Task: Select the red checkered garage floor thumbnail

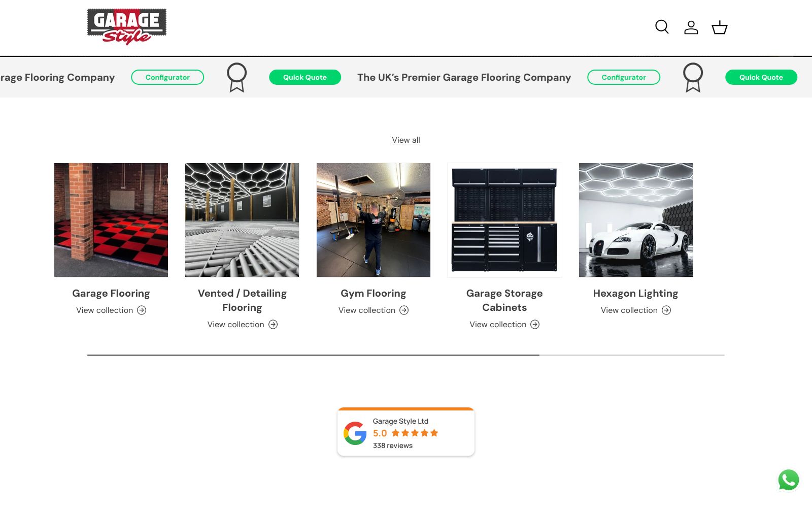Action: (x=111, y=220)
